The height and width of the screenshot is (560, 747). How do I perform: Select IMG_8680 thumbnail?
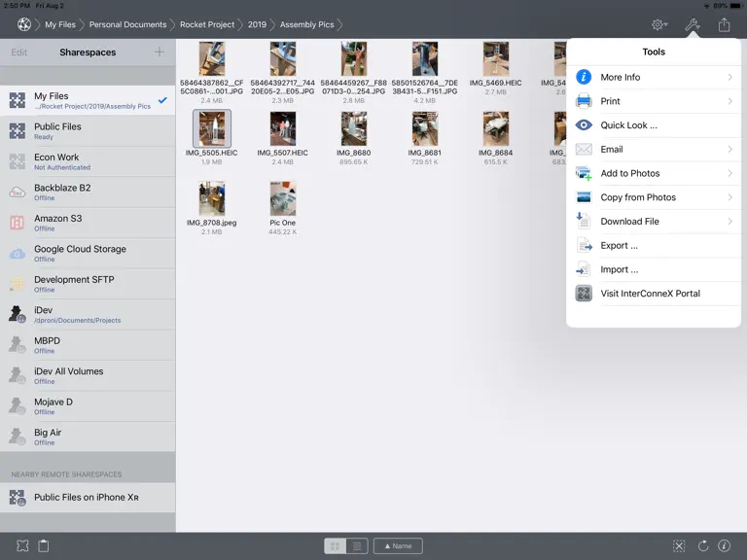point(353,128)
